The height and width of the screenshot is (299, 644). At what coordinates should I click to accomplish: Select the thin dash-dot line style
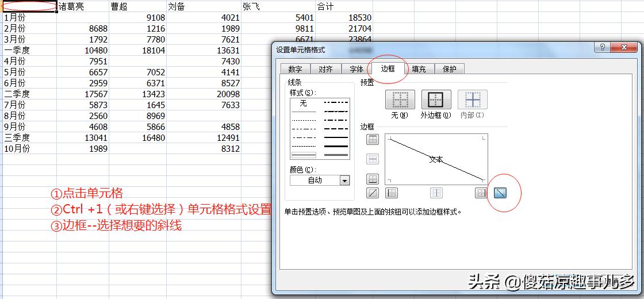(304, 137)
